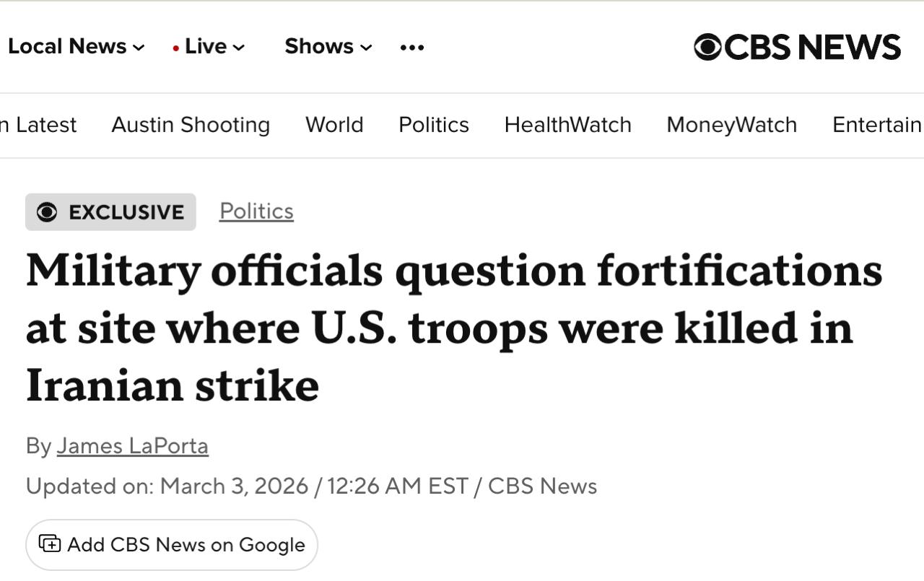Click the red Live indicator dot
This screenshot has height=581, width=924.
pos(176,48)
